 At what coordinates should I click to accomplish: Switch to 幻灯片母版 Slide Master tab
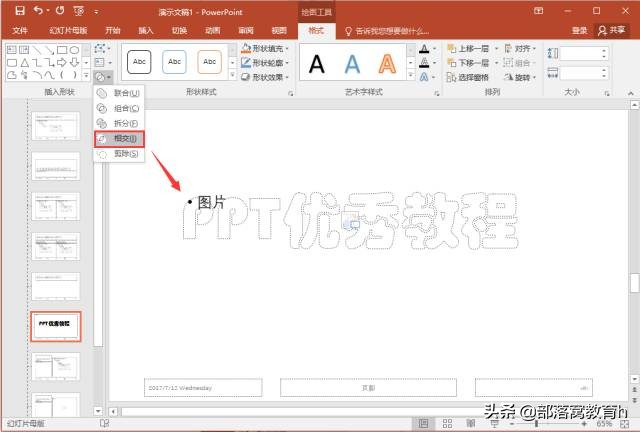[x=69, y=31]
